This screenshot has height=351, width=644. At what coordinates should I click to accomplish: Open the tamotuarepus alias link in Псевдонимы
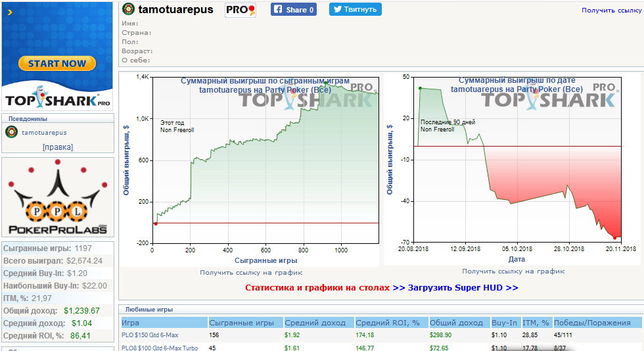44,133
